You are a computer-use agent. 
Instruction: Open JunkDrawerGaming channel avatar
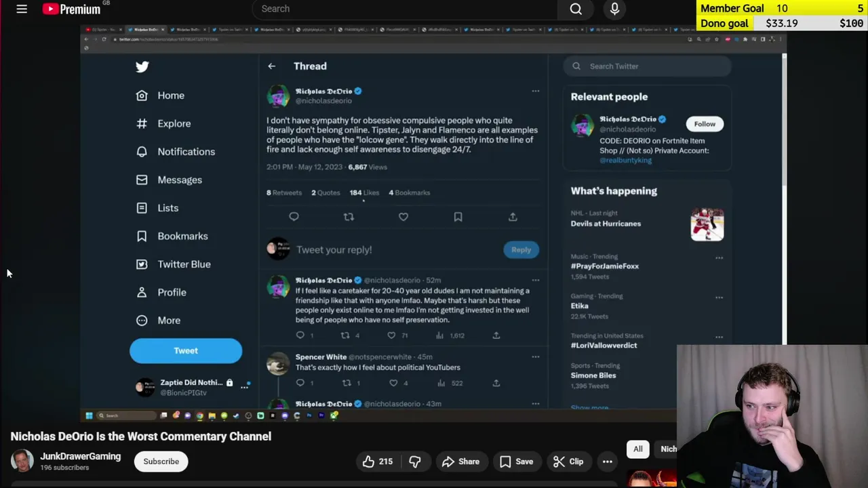pos(22,462)
